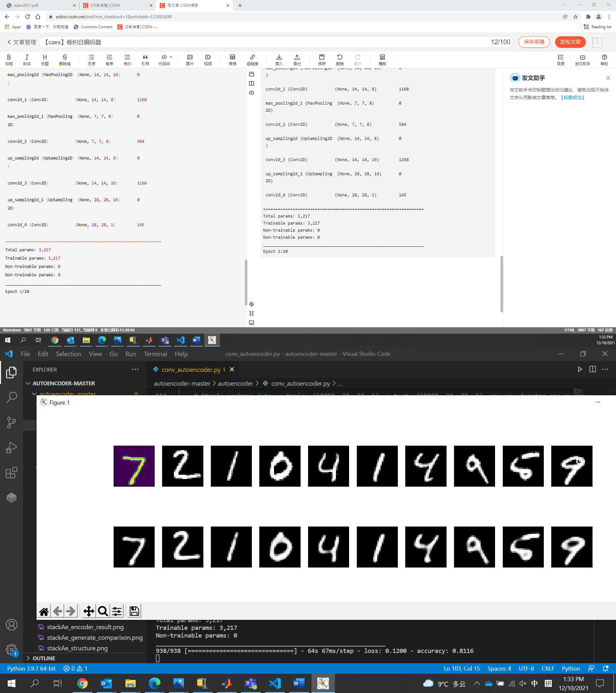Insert an image (图片)
Screen dimensions: 616x693
pyautogui.click(x=190, y=59)
